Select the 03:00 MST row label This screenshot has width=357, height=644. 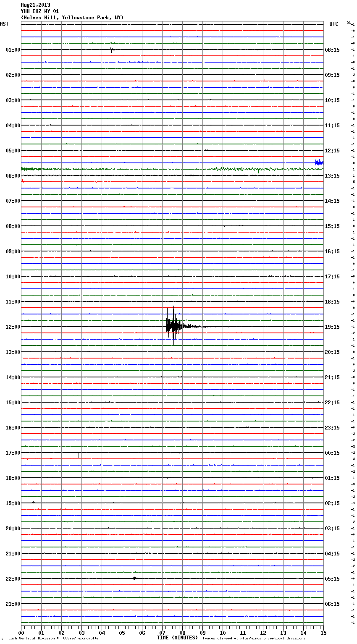[x=13, y=100]
